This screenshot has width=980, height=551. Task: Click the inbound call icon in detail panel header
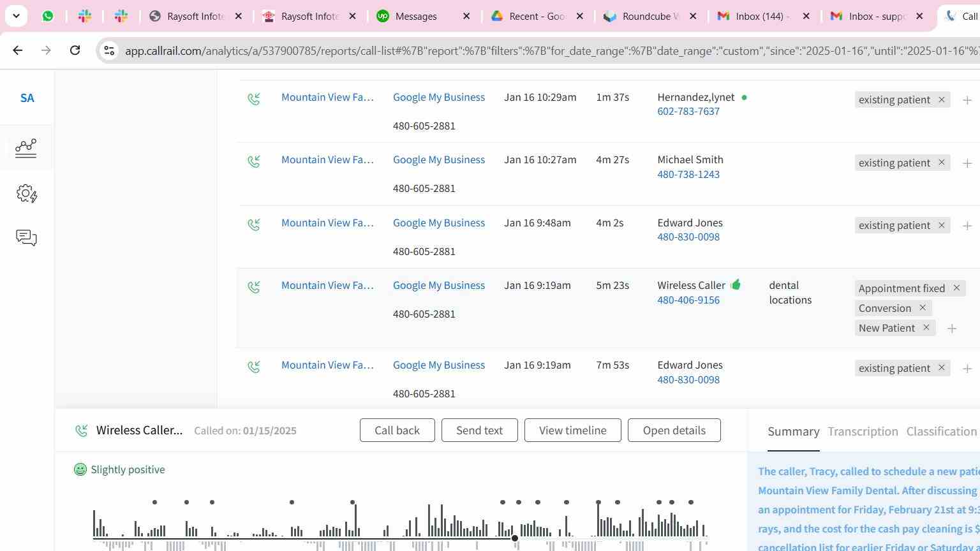point(81,430)
